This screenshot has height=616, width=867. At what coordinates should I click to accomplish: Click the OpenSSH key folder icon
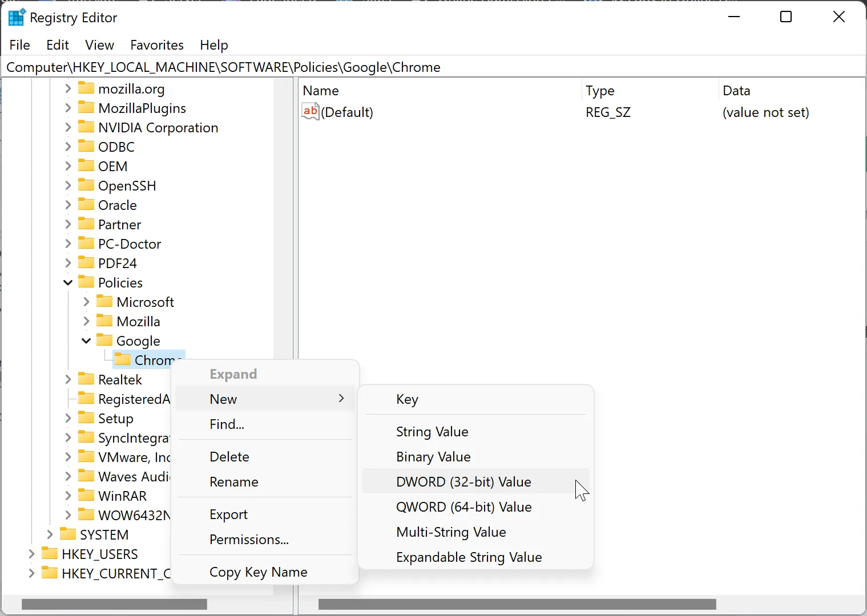86,185
